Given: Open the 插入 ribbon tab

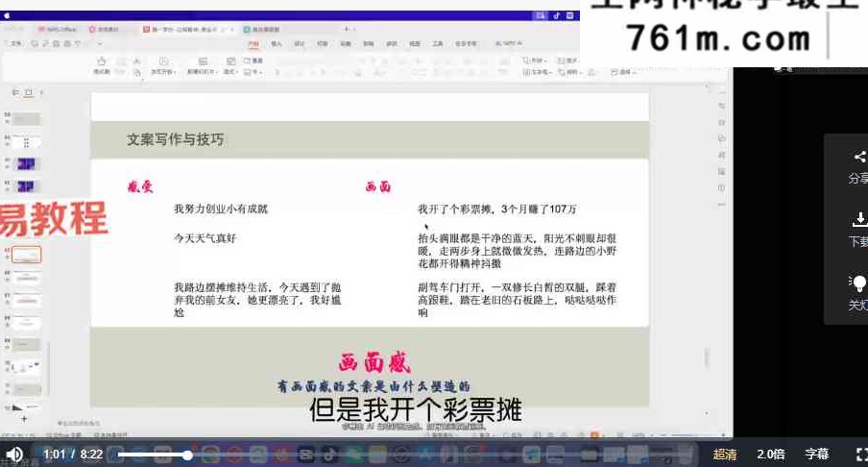Looking at the screenshot, I should (277, 44).
